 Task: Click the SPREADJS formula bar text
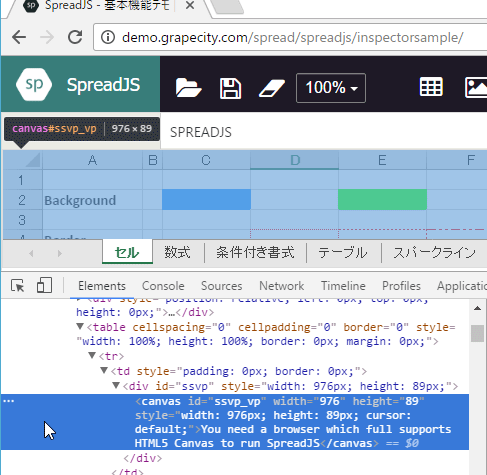pos(201,132)
